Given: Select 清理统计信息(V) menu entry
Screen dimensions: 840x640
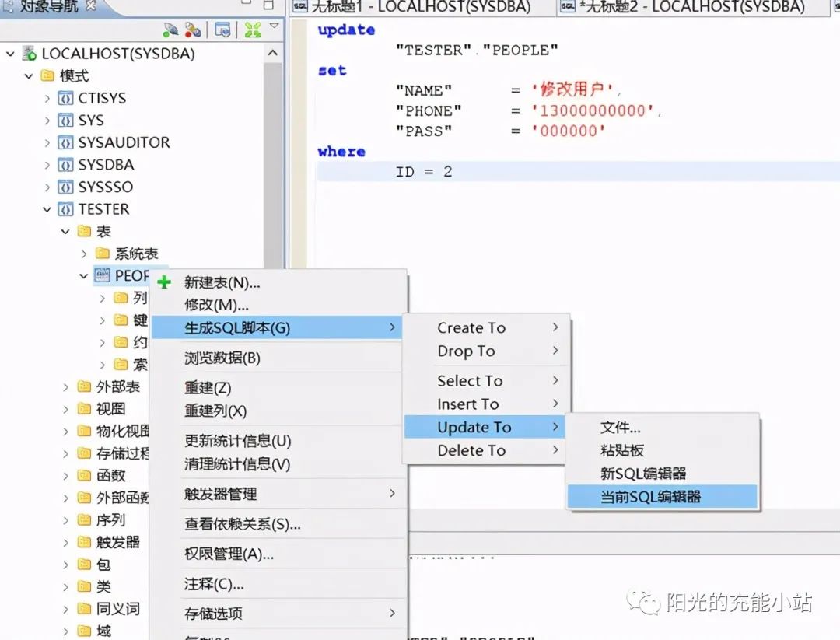Looking at the screenshot, I should pyautogui.click(x=276, y=463).
